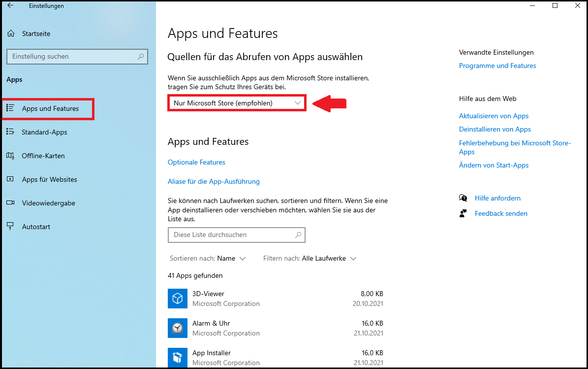The height and width of the screenshot is (369, 588).
Task: Open Fehlerbehebung bei Microsoft Store-Apps link
Action: [515, 147]
